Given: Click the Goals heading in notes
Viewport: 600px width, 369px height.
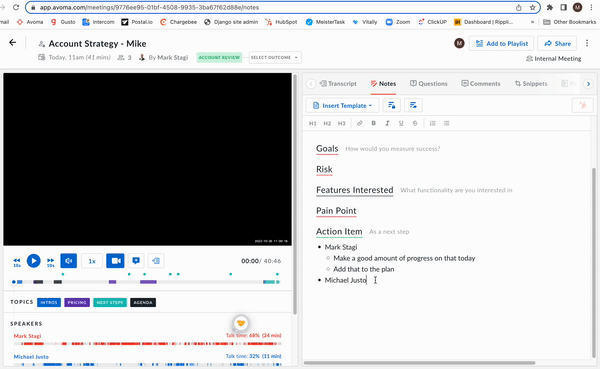Looking at the screenshot, I should pyautogui.click(x=327, y=149).
